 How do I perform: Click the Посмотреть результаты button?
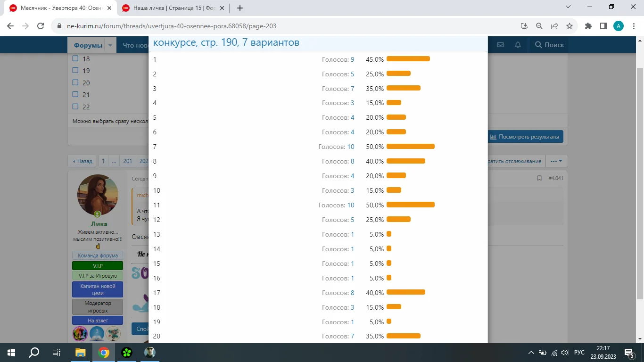pyautogui.click(x=525, y=137)
